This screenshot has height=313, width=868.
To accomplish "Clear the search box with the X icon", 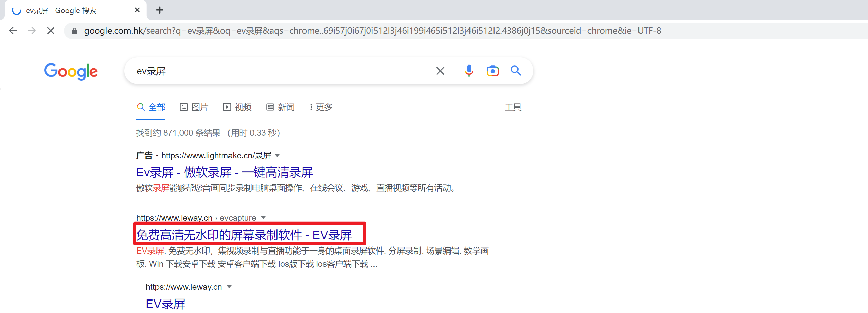I will (x=440, y=71).
